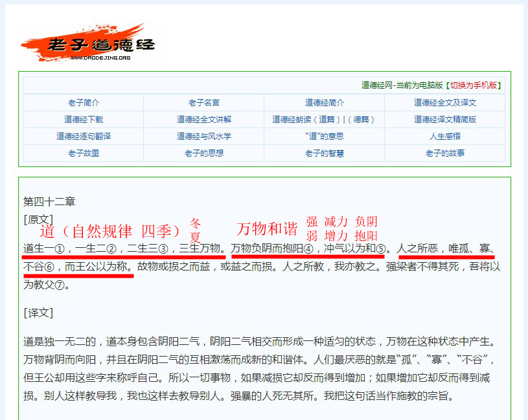Click footnote marker ⑦ after 教父
The image size is (528, 420).
pos(59,285)
